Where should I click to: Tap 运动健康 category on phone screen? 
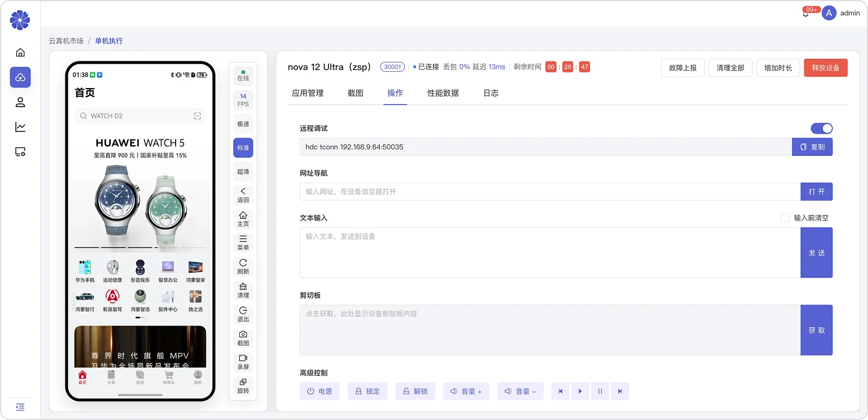pos(113,271)
